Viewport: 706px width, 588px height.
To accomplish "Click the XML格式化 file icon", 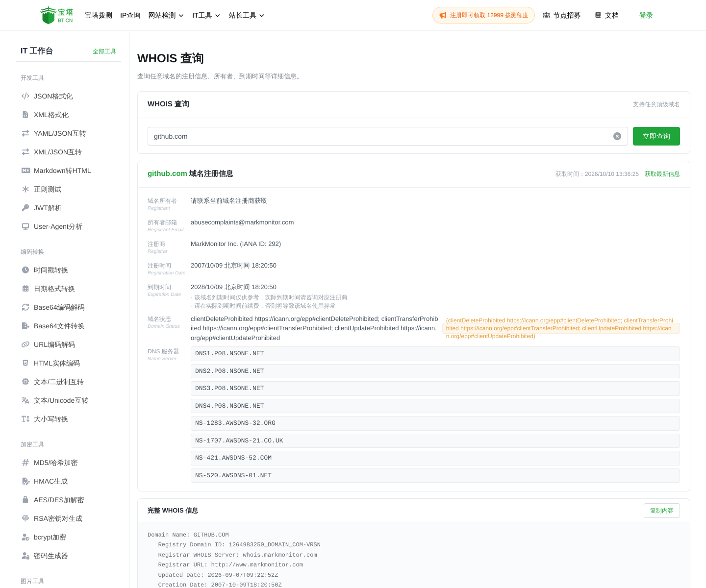I will [25, 115].
